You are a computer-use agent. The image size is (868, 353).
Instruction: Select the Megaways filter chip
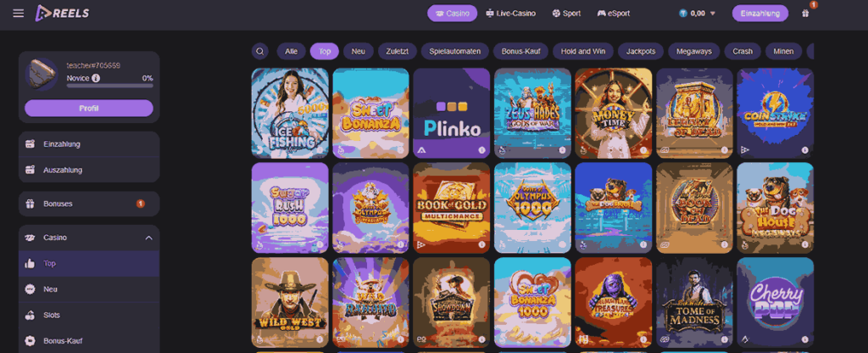693,52
